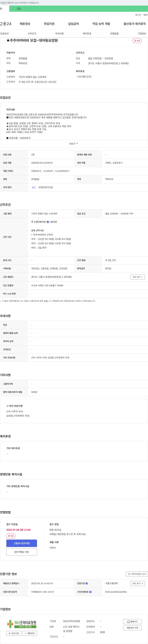Click the registration date 2025.06.24 14:40:14
Viewport: 148px width, 644px height.
pyautogui.click(x=42, y=583)
